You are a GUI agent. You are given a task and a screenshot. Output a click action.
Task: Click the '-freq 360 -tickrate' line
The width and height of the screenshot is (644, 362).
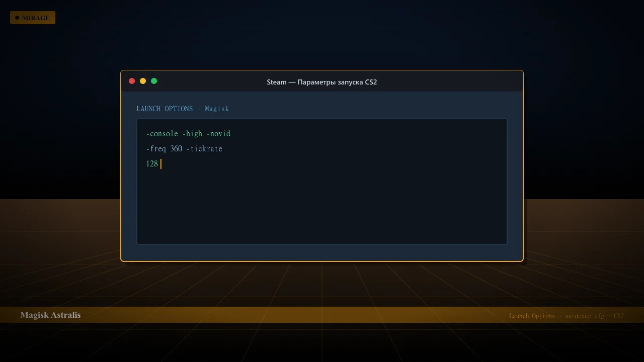(184, 149)
